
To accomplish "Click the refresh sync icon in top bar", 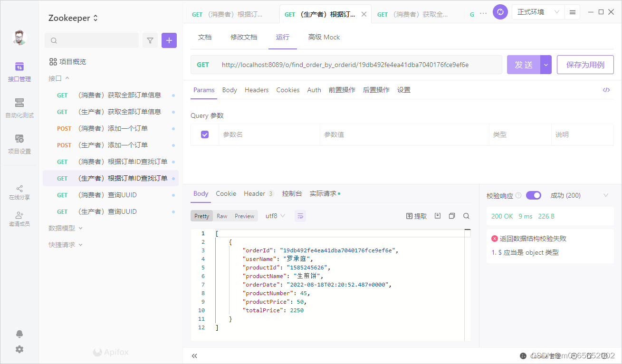I will pyautogui.click(x=500, y=12).
